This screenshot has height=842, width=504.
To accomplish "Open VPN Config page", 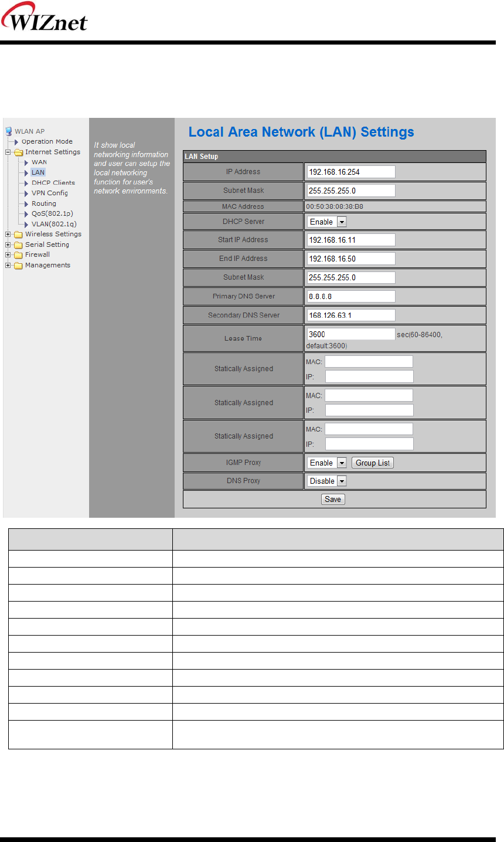I will (50, 193).
